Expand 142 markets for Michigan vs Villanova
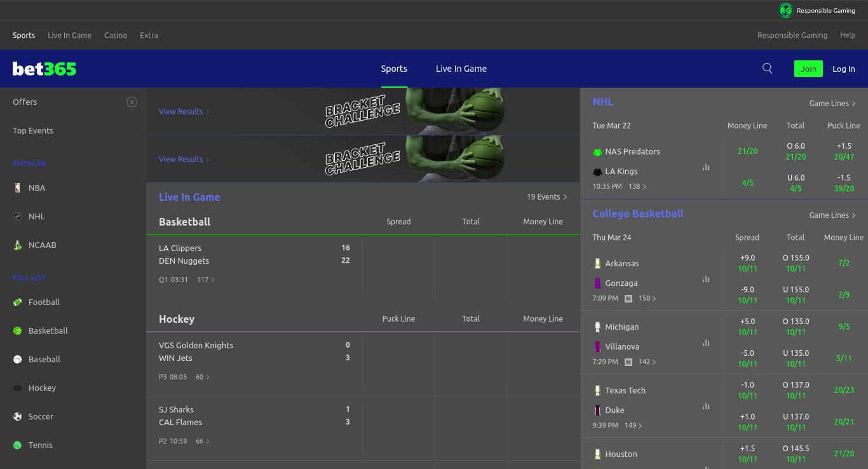The width and height of the screenshot is (868, 469). pyautogui.click(x=647, y=362)
